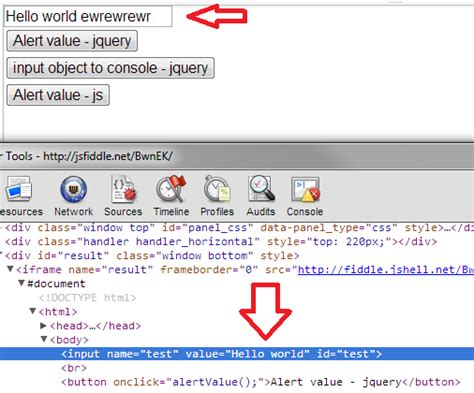Open the Console panel icon
474x393 pixels.
[305, 190]
